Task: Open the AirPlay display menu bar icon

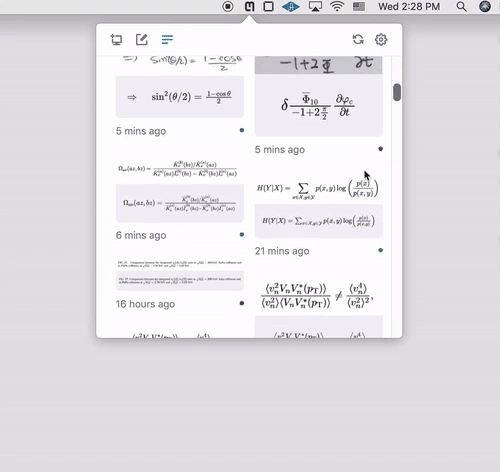Action: (x=315, y=6)
